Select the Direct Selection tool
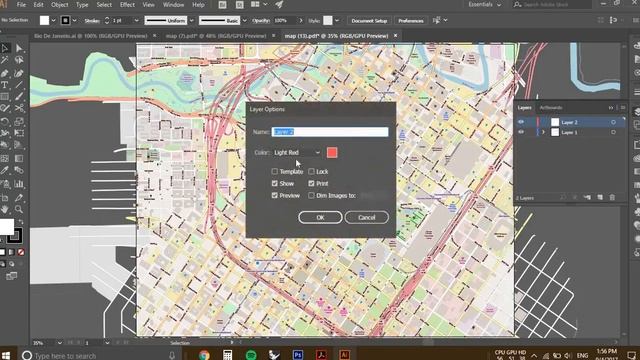Image resolution: width=640 pixels, height=360 pixels. [x=19, y=48]
